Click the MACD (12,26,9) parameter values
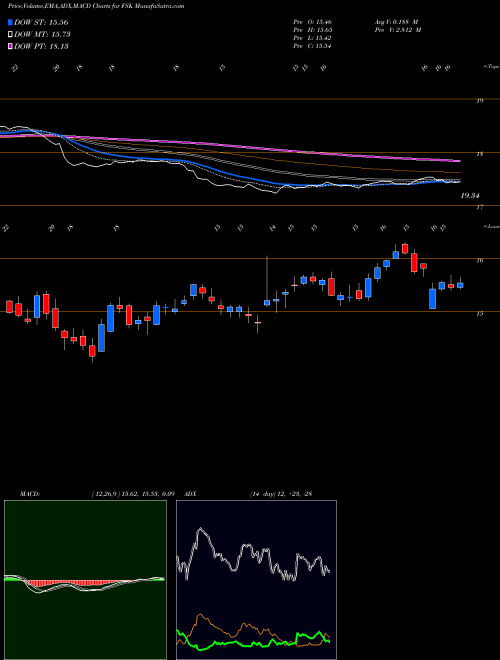Screen dimensions: 500x660 (133, 494)
